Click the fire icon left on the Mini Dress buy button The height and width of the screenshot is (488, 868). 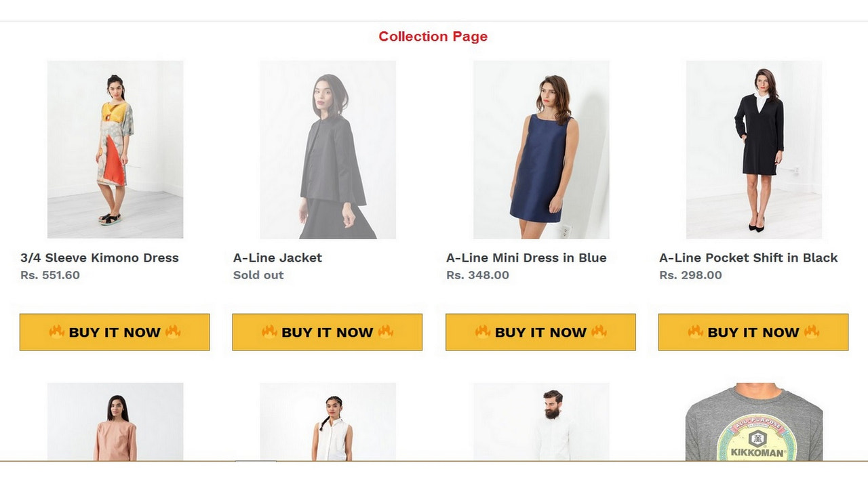pyautogui.click(x=484, y=332)
